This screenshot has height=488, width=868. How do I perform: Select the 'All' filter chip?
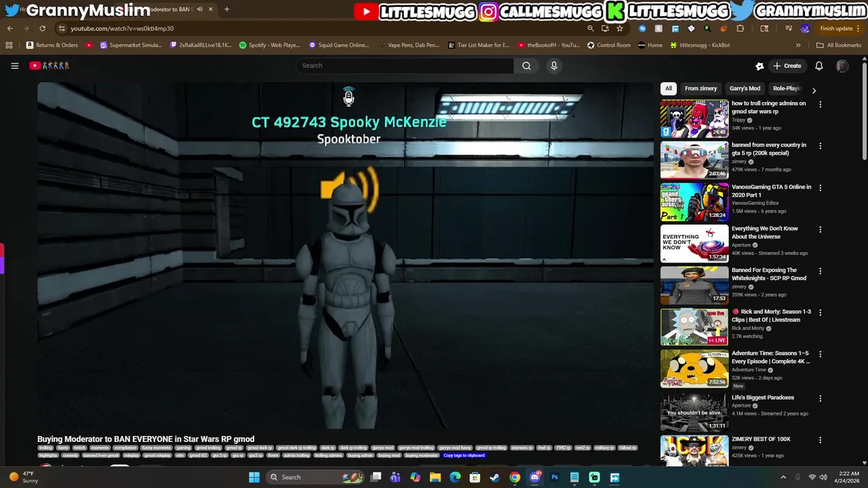tap(669, 88)
